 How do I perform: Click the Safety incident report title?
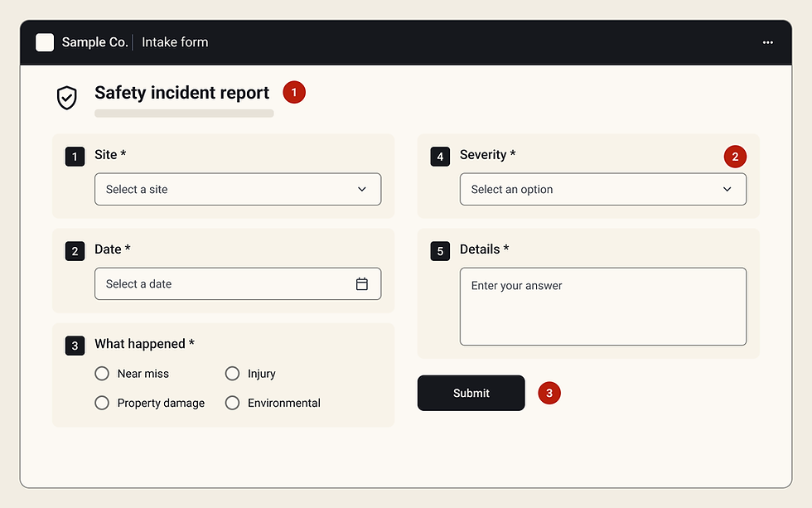(181, 93)
